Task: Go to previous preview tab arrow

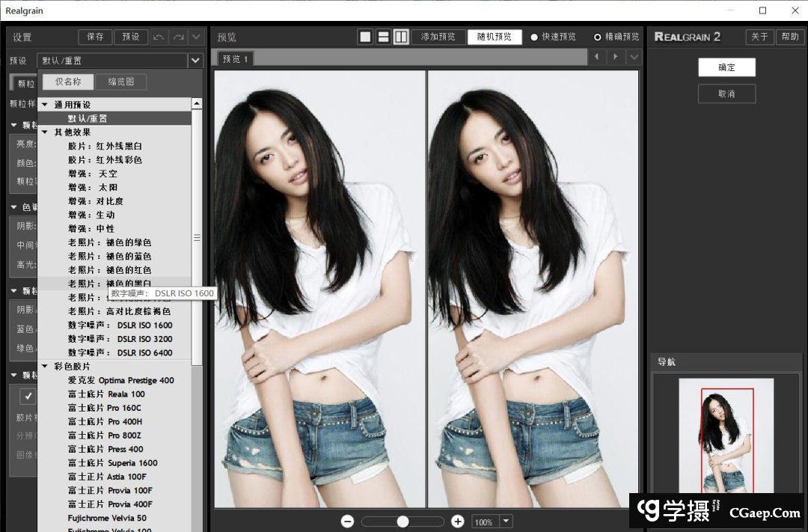Action: 596,57
